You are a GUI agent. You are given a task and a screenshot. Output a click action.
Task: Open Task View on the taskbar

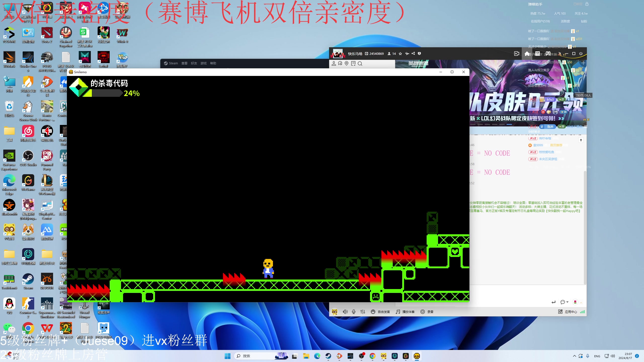(294, 356)
